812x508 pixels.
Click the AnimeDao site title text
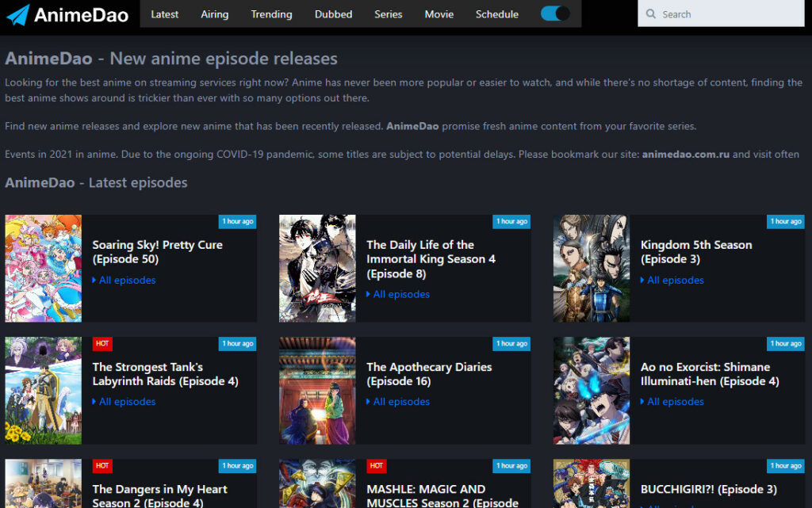point(82,15)
